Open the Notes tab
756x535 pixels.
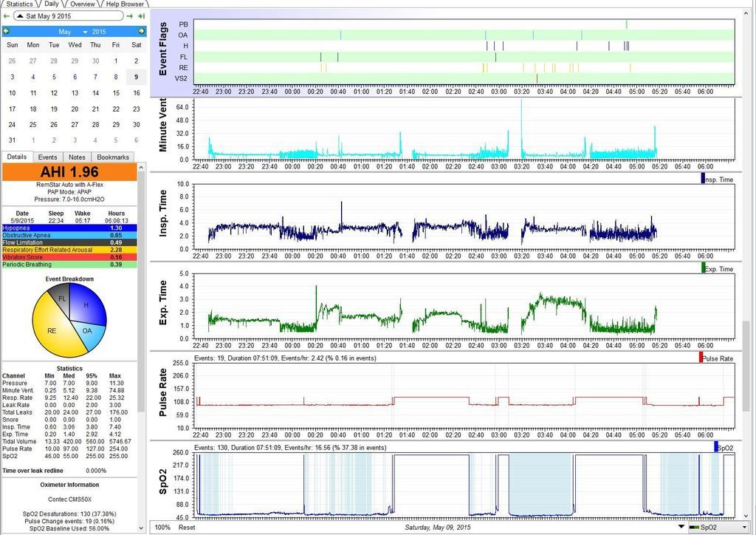pyautogui.click(x=77, y=157)
